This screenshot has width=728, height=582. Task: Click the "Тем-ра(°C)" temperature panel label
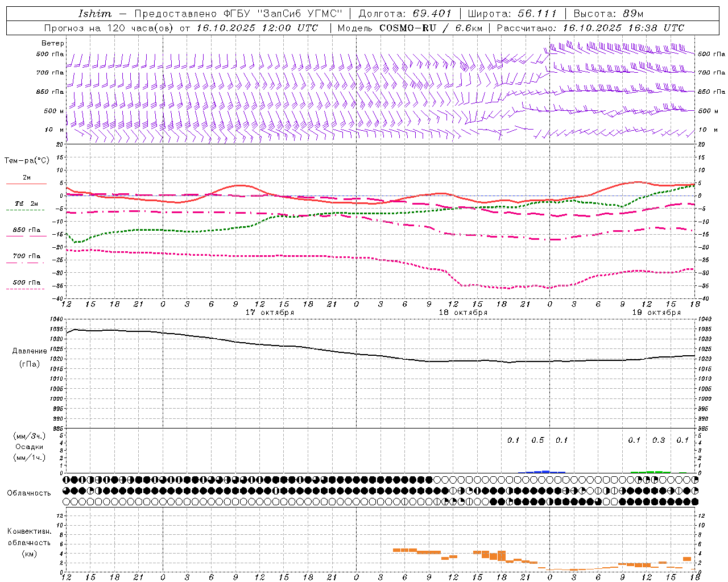(27, 160)
